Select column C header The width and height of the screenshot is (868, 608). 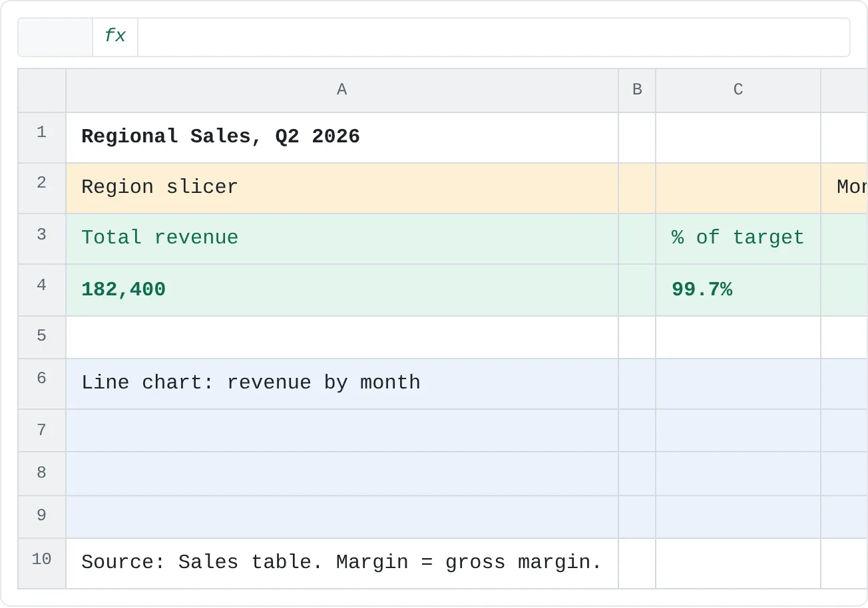click(738, 90)
